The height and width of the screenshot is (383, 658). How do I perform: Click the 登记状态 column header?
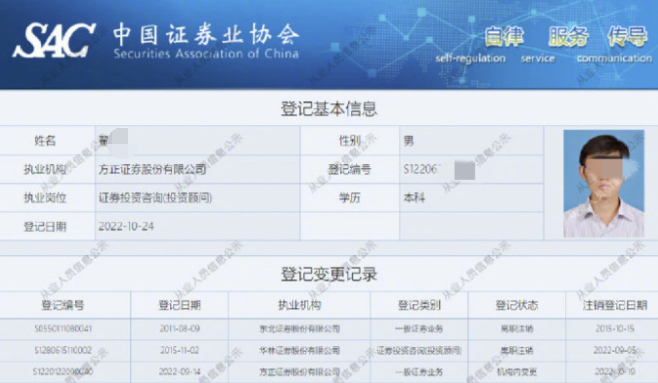[517, 305]
